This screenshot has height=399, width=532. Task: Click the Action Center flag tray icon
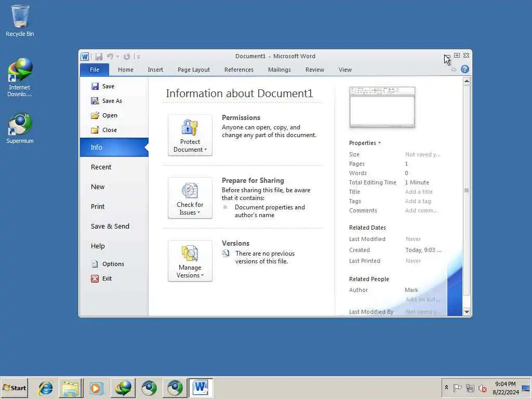pyautogui.click(x=457, y=388)
